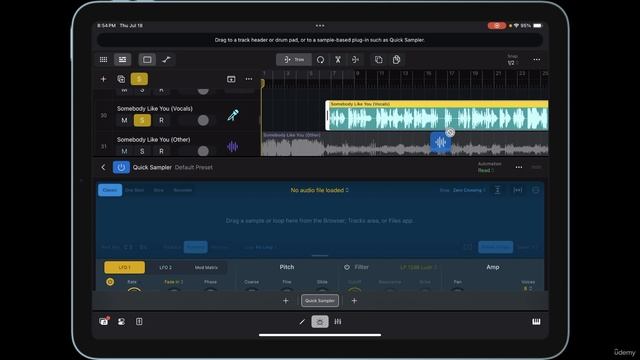
Task: Click the microphone icon of Vocals track
Action: (x=233, y=115)
